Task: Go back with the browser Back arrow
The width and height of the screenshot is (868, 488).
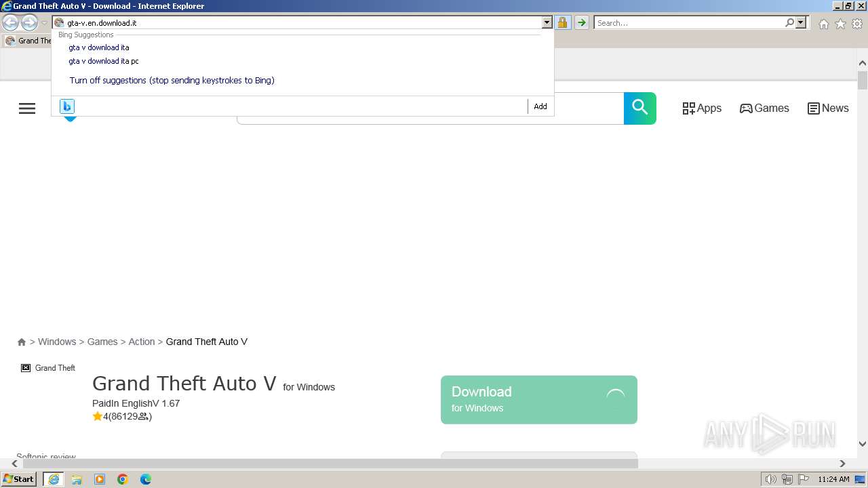Action: pos(10,23)
